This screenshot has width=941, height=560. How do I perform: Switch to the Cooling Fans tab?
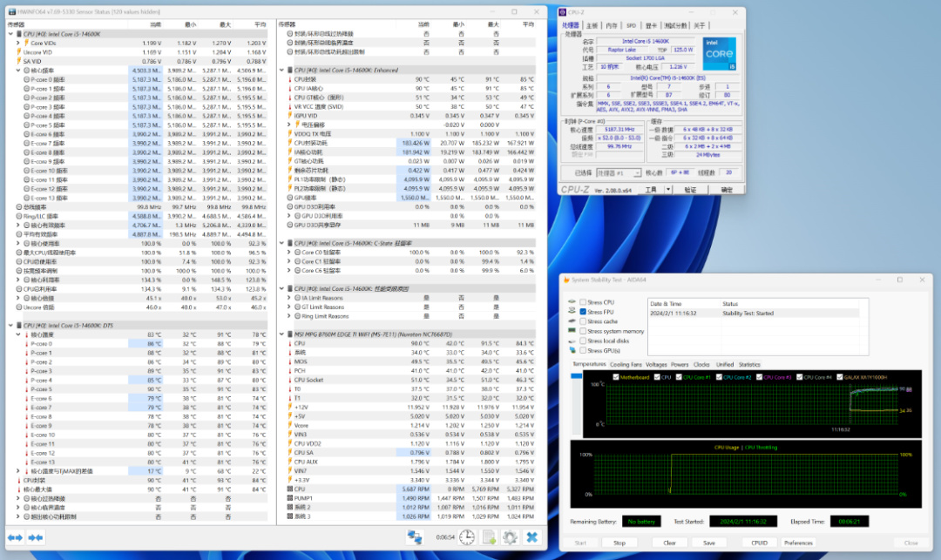coord(625,364)
